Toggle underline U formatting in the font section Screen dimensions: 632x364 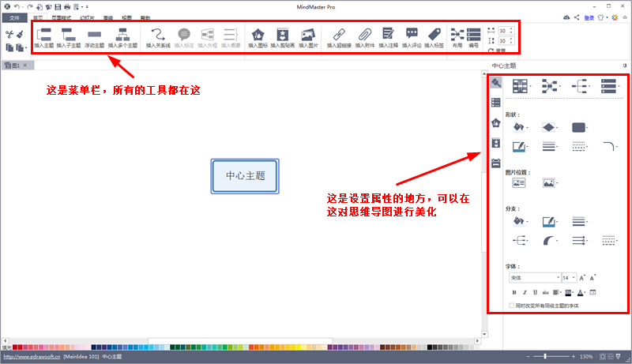tap(535, 292)
